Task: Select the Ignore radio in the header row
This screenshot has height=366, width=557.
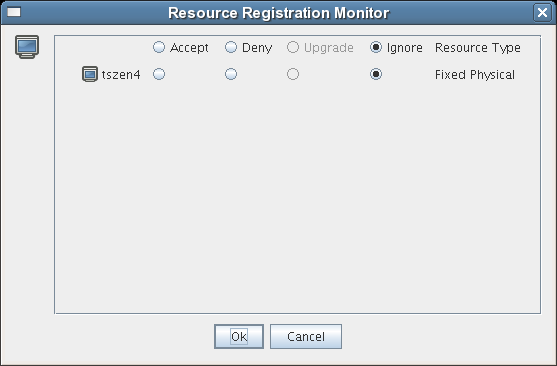Action: pos(376,47)
